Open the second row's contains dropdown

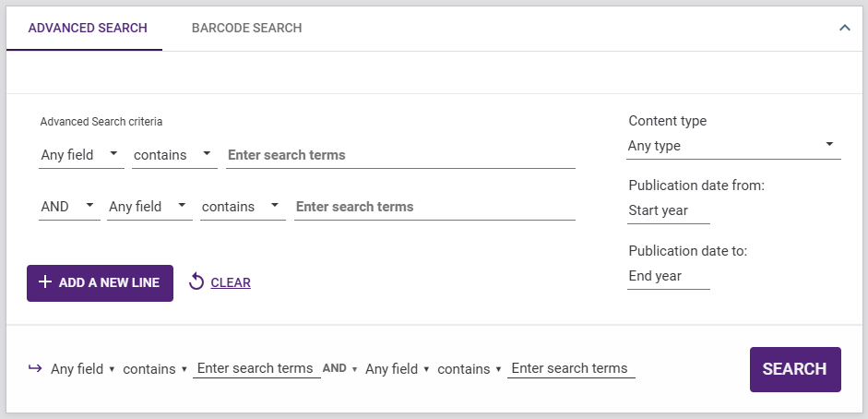(x=243, y=207)
